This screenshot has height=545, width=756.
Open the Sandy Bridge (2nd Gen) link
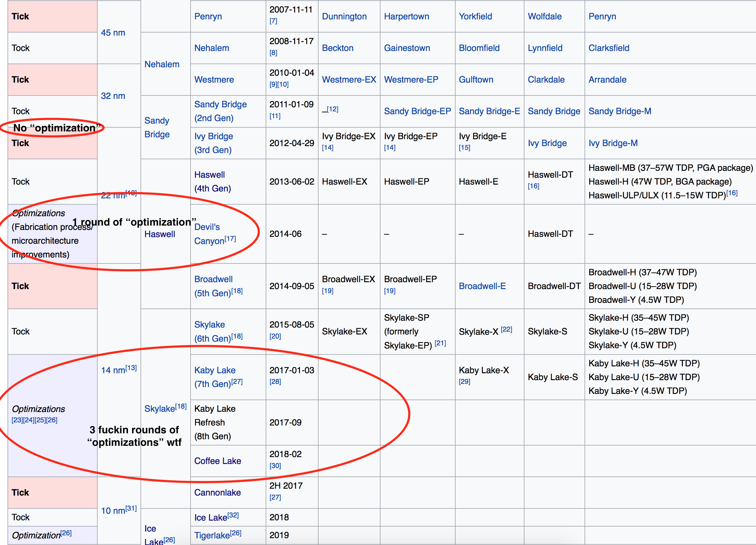tap(220, 111)
